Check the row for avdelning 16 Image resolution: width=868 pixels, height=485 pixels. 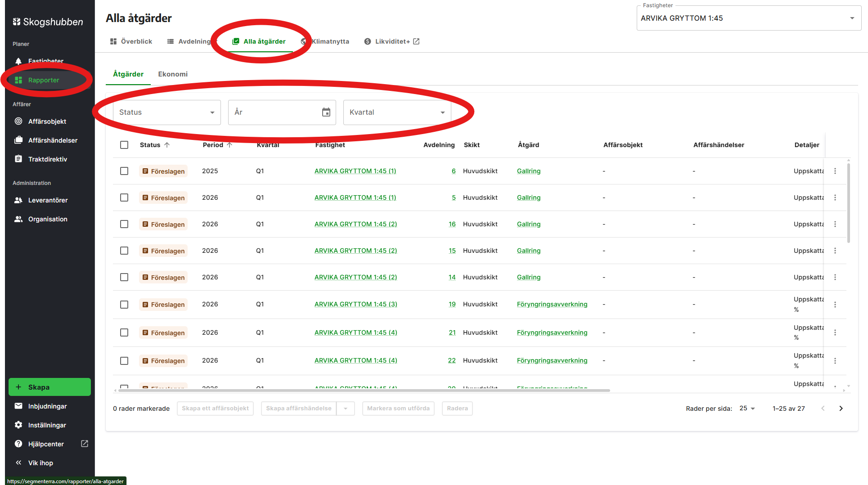(x=124, y=224)
